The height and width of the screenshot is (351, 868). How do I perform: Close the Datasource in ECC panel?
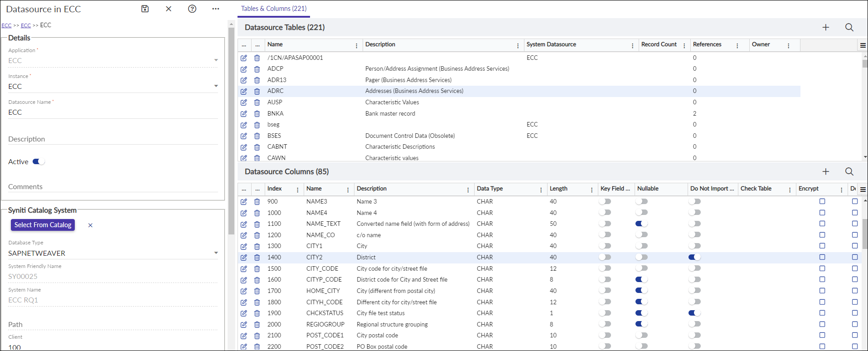coord(169,9)
